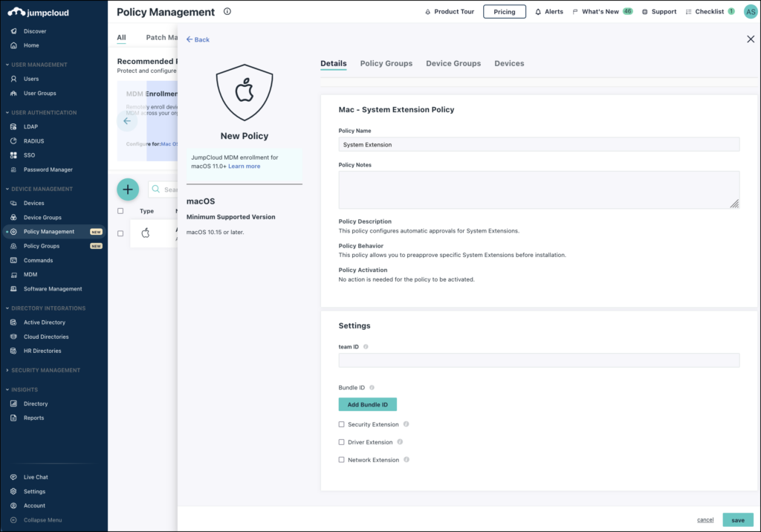Switch to the Devices tab
761x532 pixels.
point(509,64)
